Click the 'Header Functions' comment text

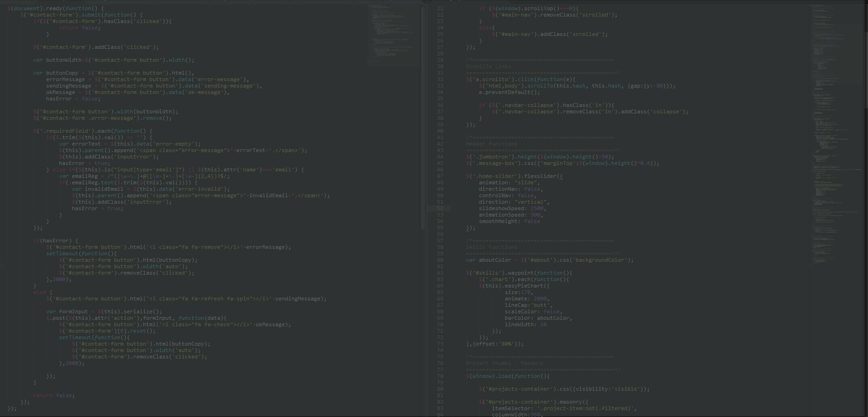point(491,144)
